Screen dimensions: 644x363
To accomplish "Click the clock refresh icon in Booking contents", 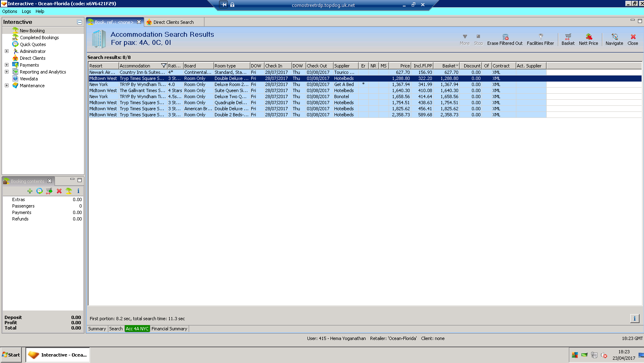I will 40,191.
